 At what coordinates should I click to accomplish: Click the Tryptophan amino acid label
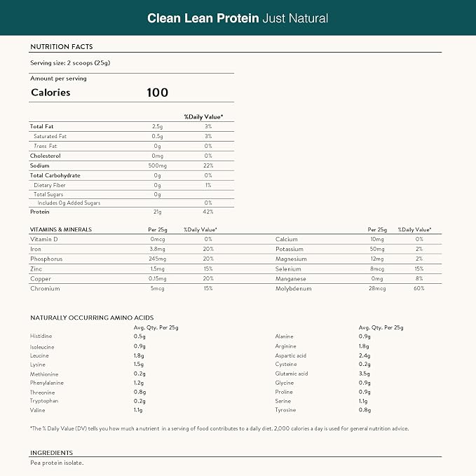pyautogui.click(x=44, y=401)
